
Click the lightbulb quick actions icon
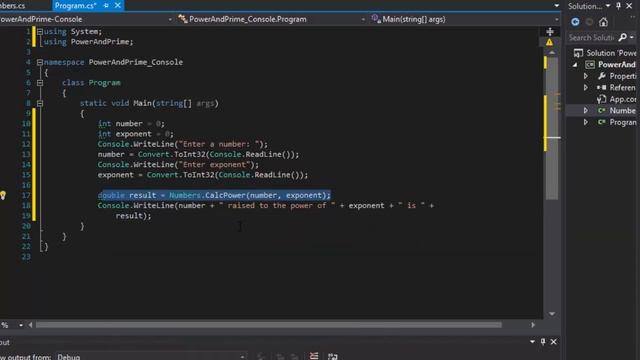click(2, 195)
